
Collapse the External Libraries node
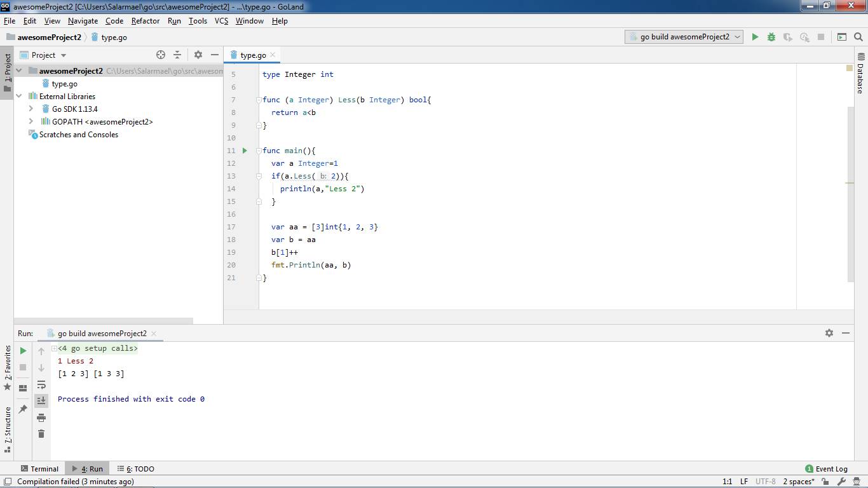19,96
